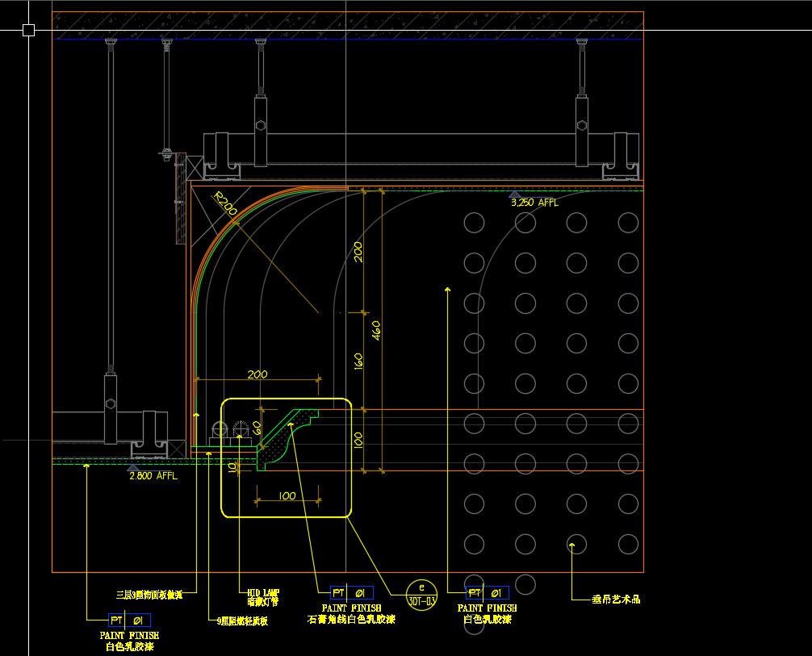Click the 3DT-03 detail callout bubble
This screenshot has height=656, width=812.
click(421, 594)
